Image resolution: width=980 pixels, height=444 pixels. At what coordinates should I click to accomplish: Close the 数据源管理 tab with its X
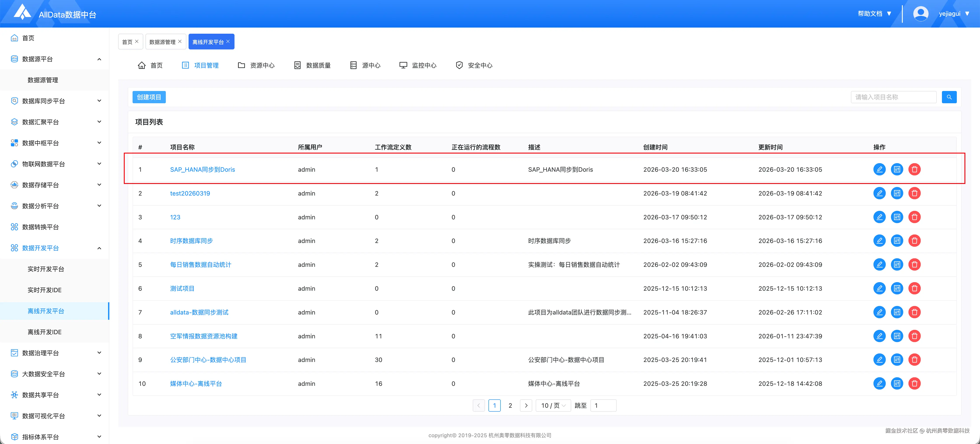180,42
